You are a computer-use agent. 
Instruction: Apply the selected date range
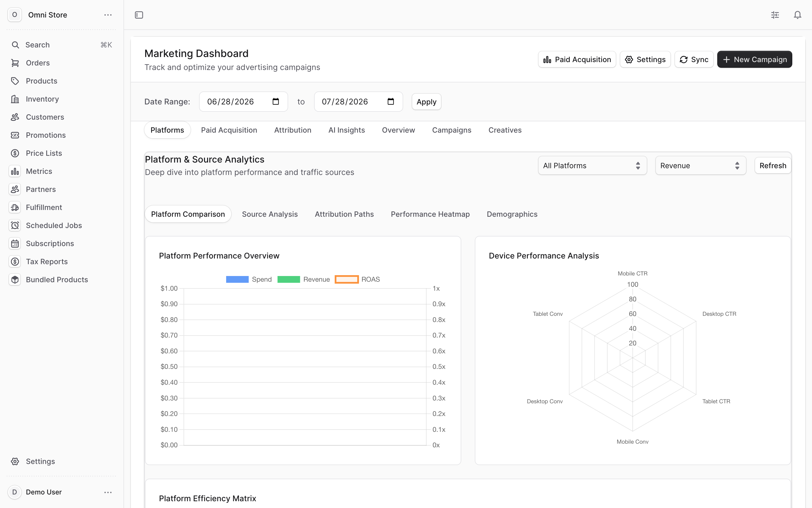[x=427, y=102]
